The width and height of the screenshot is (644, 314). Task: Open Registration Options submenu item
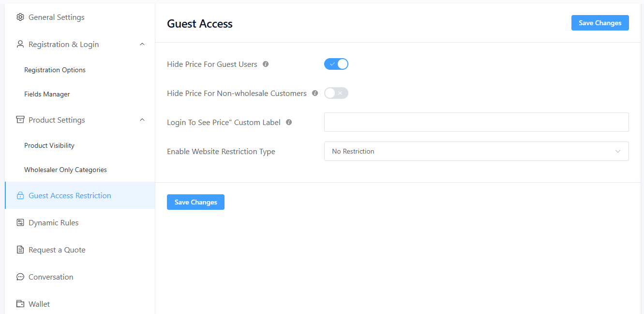(x=55, y=70)
